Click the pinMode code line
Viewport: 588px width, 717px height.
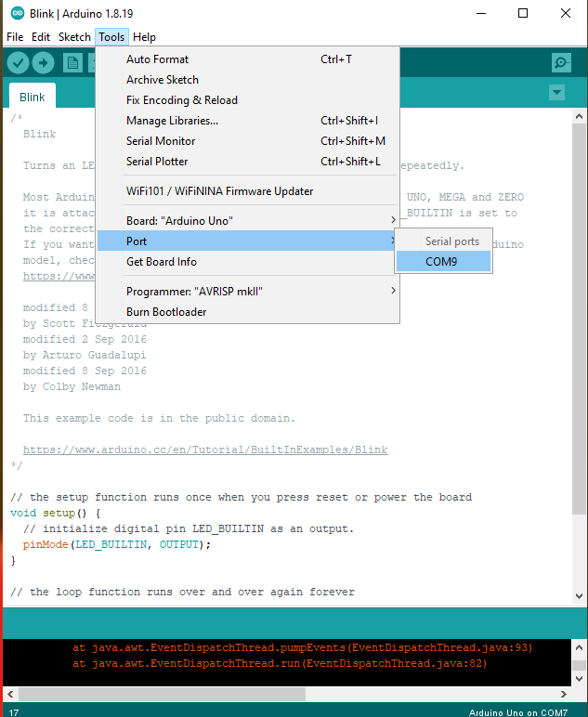117,544
